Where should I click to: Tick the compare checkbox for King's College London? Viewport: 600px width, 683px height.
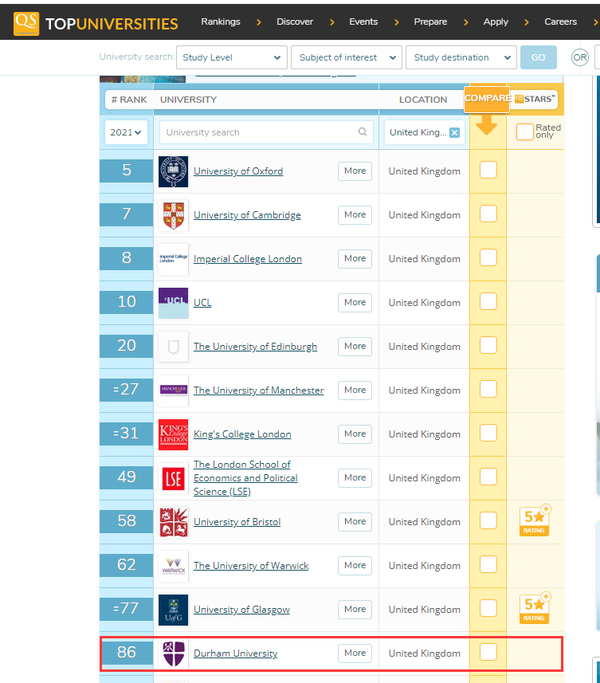[x=488, y=433]
